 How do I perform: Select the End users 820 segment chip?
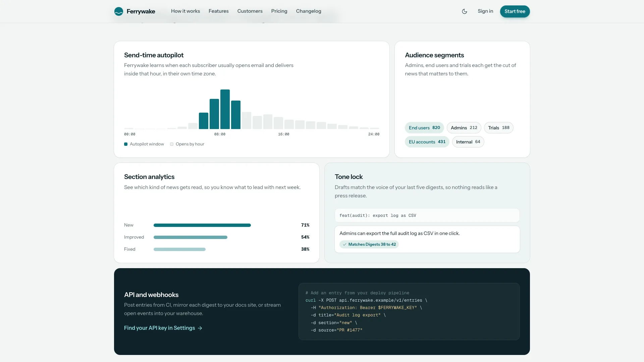pos(424,128)
